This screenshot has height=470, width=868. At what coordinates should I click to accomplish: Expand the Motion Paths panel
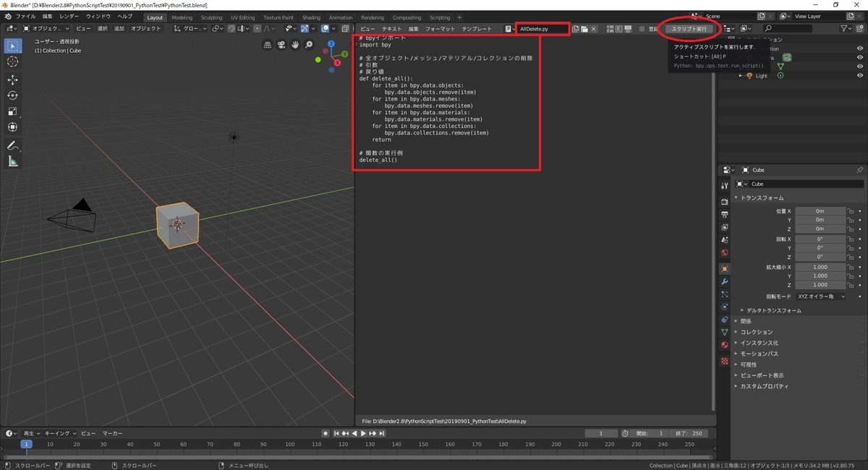(756, 354)
